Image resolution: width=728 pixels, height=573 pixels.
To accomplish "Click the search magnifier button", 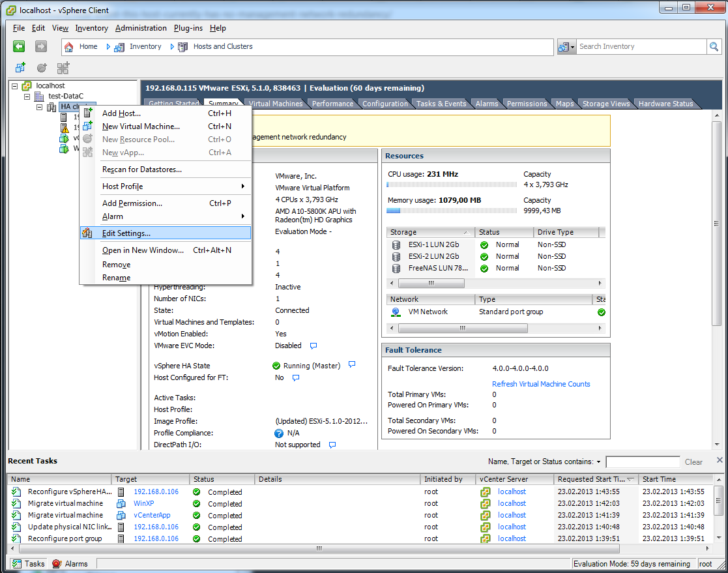I will (x=714, y=46).
